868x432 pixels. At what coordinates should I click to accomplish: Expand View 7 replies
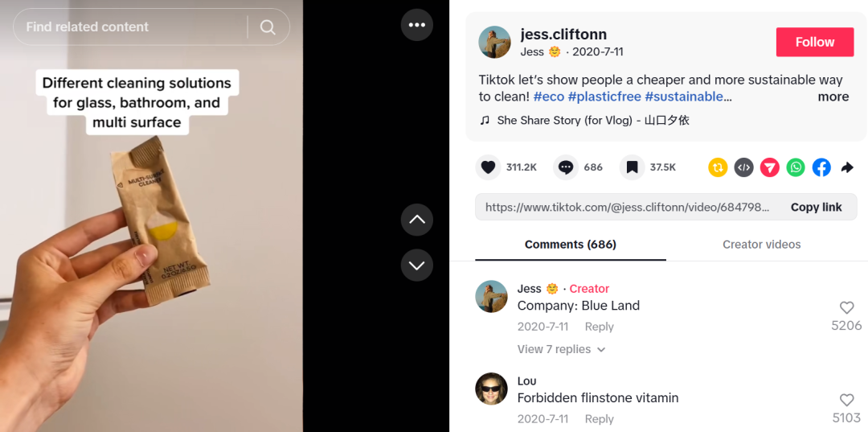click(561, 349)
